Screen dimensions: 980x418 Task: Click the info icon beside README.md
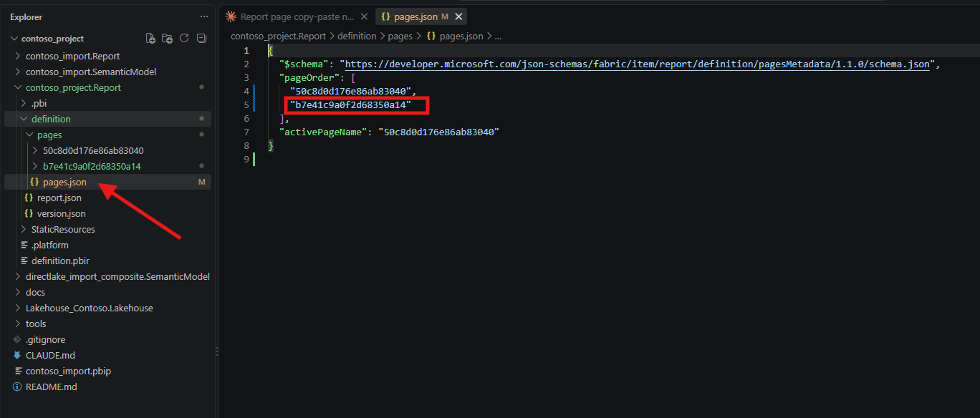[17, 387]
